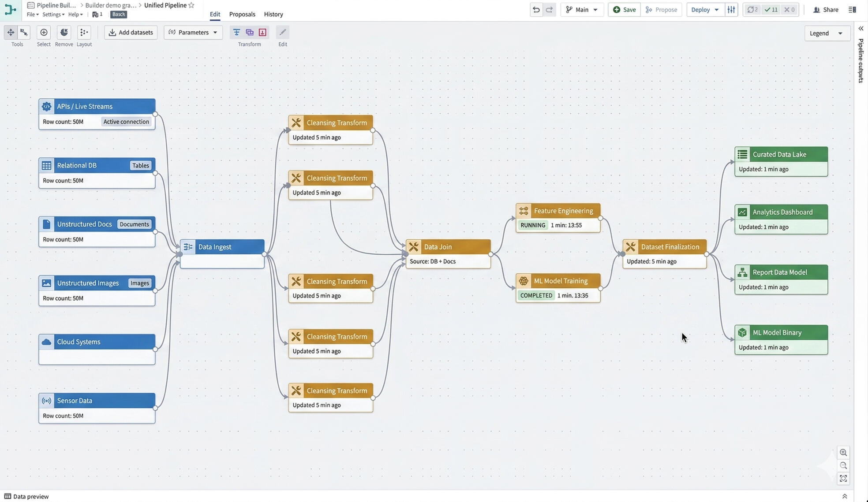This screenshot has height=502, width=868.
Task: Open the Remove tool
Action: (x=64, y=32)
